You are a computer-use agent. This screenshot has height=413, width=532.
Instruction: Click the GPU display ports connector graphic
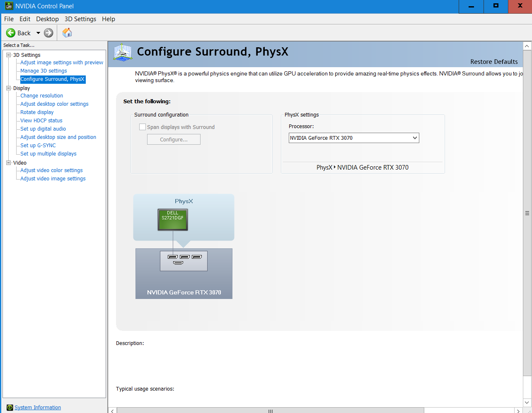184,261
